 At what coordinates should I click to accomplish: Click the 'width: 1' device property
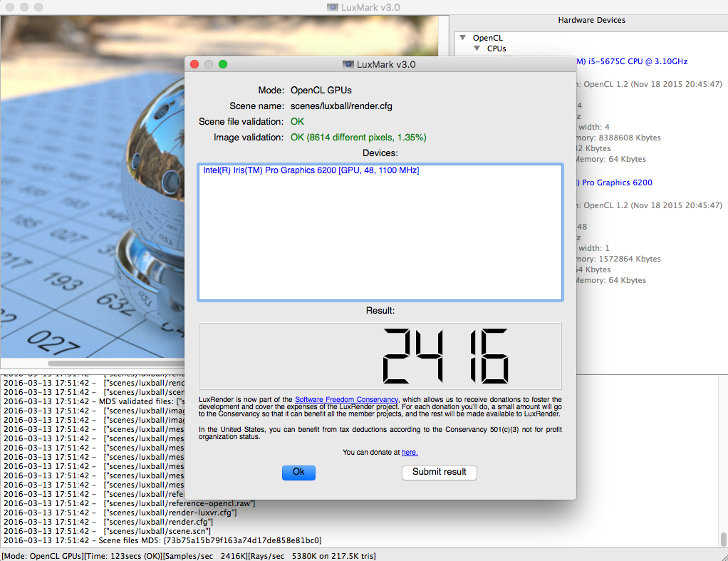coord(594,249)
